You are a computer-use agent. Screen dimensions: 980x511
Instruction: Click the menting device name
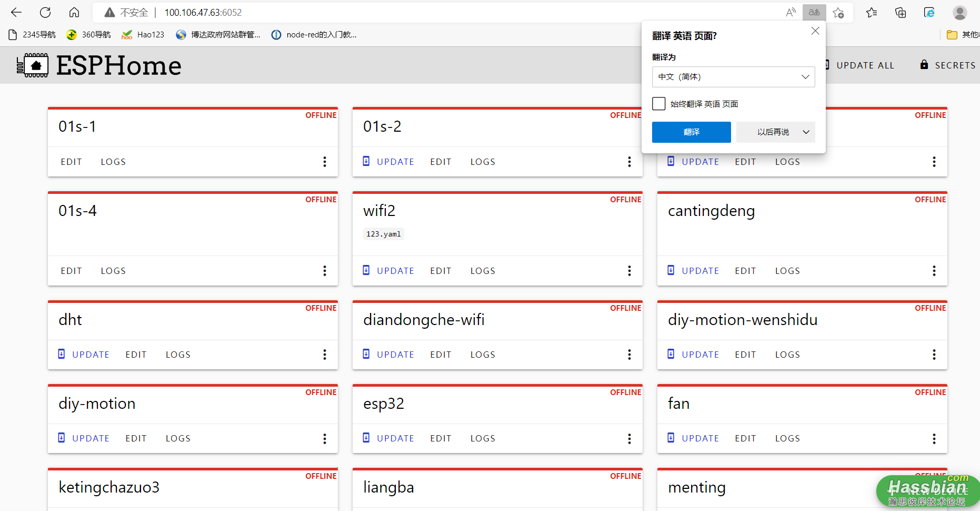(697, 487)
